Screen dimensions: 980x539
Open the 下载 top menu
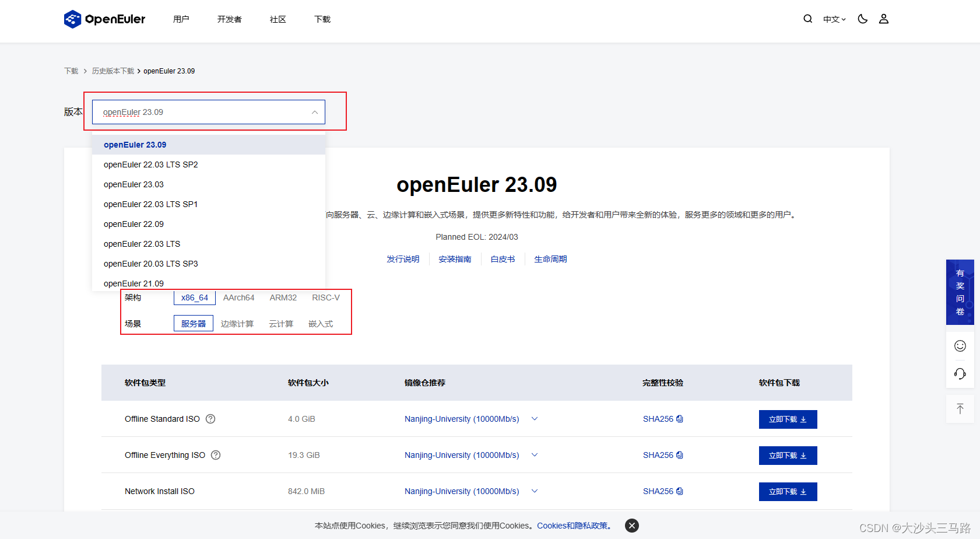(x=322, y=19)
